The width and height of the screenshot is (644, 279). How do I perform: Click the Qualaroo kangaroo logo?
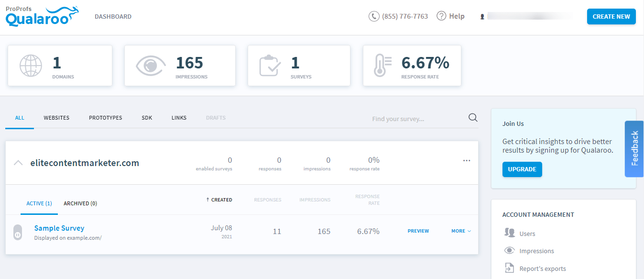point(43,16)
